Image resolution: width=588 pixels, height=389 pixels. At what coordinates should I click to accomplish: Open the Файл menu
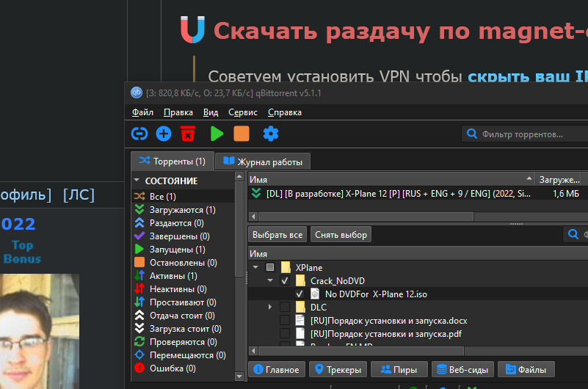click(x=142, y=112)
